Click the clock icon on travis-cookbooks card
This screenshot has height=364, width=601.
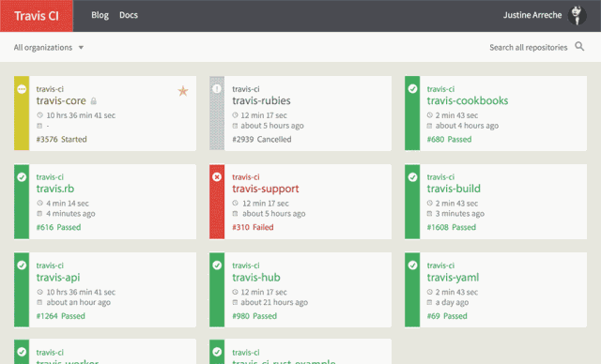pyautogui.click(x=430, y=114)
